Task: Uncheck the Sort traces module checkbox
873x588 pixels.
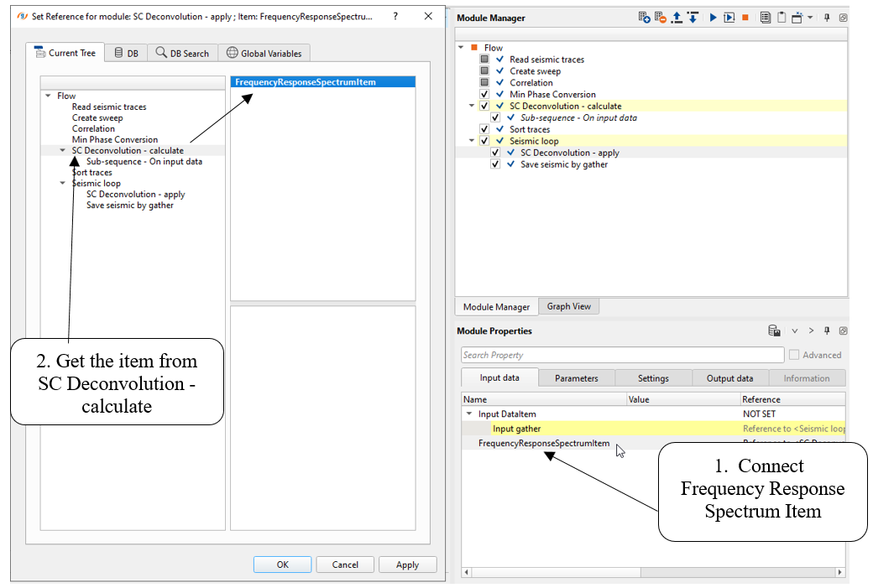Action: (x=485, y=129)
